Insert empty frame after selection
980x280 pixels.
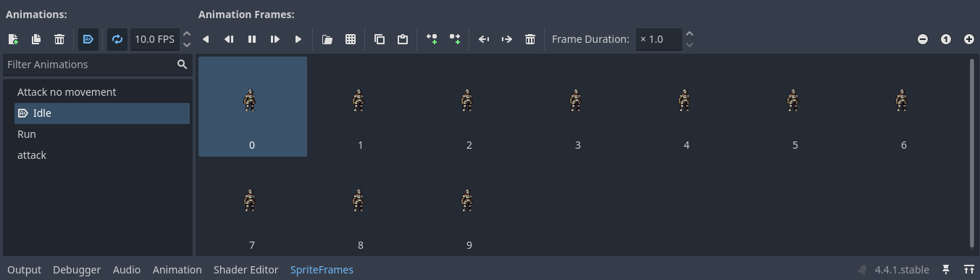(x=455, y=39)
